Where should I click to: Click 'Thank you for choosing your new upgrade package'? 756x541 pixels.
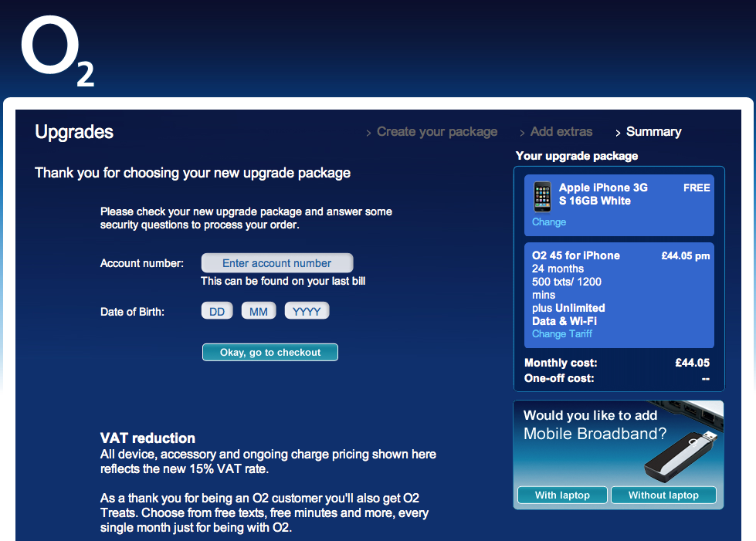[x=192, y=173]
